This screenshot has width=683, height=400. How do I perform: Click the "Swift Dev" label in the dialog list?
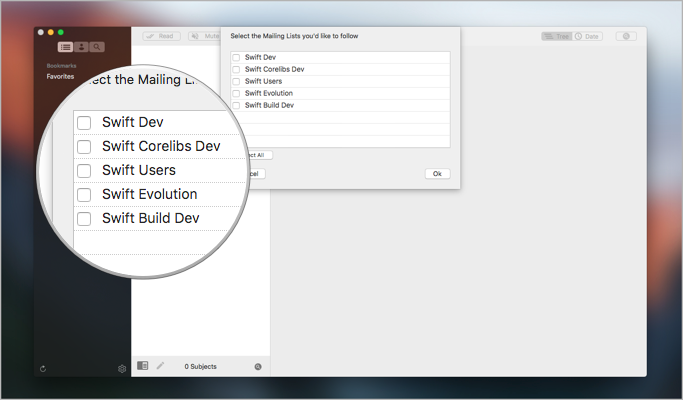pos(260,57)
